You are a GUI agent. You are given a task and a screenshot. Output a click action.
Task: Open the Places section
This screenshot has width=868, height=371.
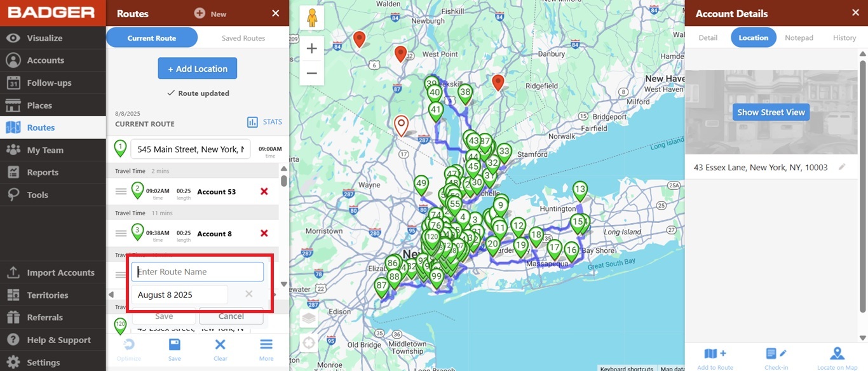pos(53,105)
